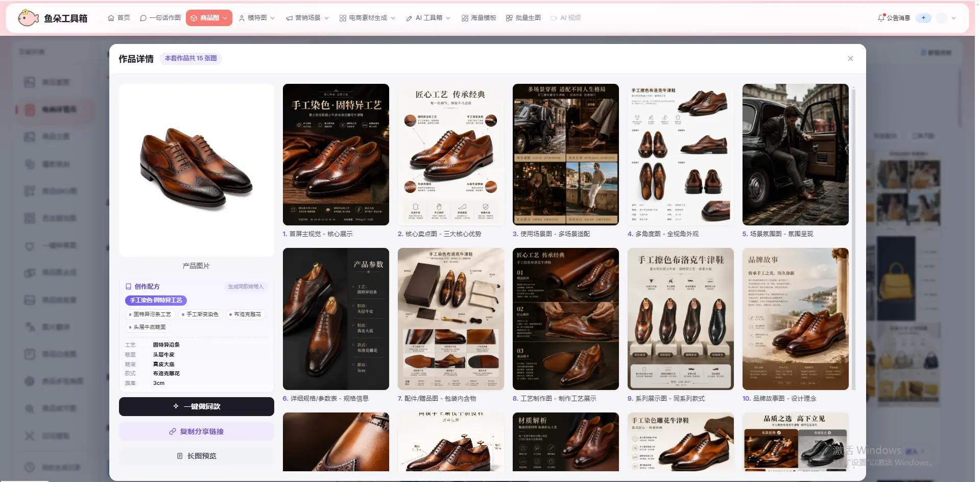Open the 一句话作图 menu item
980x482 pixels.
click(x=160, y=18)
